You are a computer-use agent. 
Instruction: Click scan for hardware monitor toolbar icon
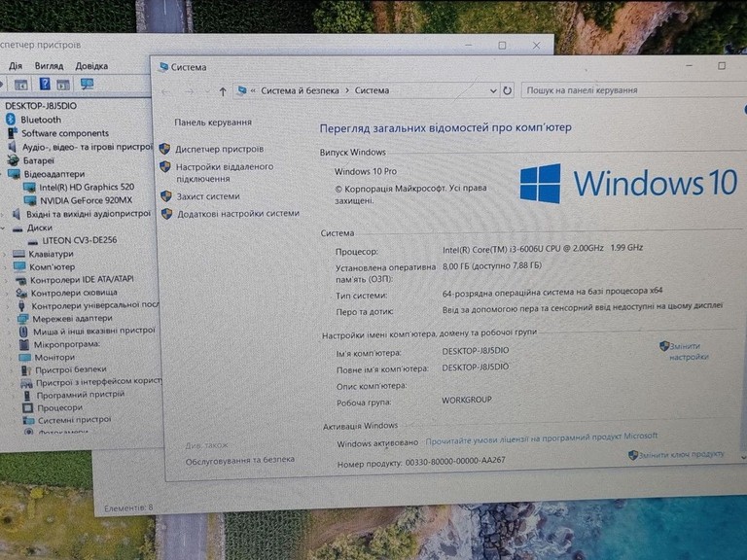87,85
